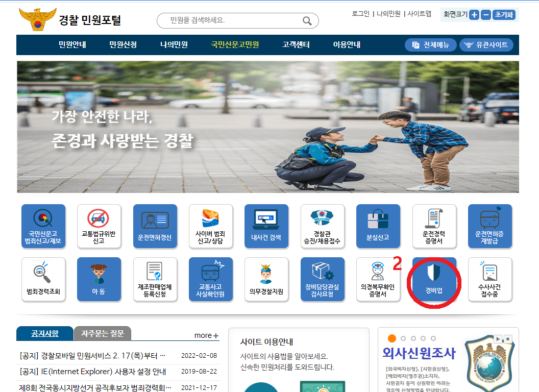The height and width of the screenshot is (392, 539).
Task: Select 경찰관 승진/채용접수 icon
Action: click(x=323, y=226)
